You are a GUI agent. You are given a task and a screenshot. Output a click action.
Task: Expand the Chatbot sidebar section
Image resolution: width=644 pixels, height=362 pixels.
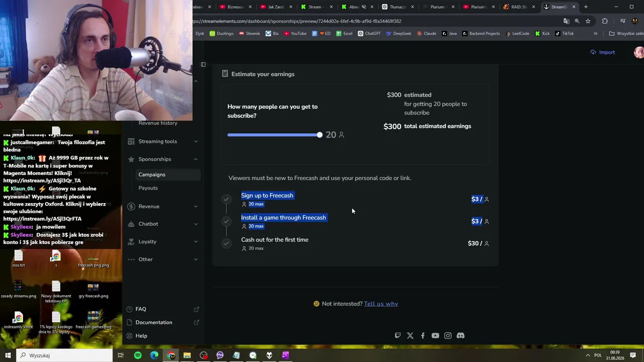point(163,224)
